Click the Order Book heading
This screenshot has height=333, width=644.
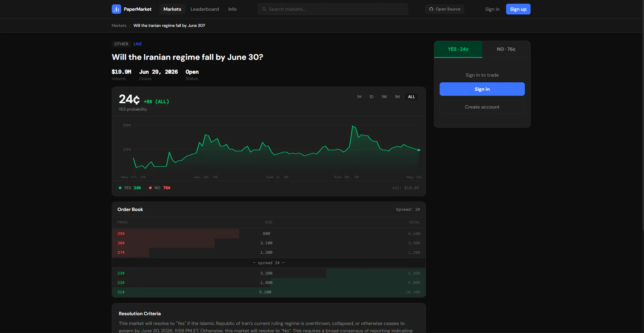130,209
